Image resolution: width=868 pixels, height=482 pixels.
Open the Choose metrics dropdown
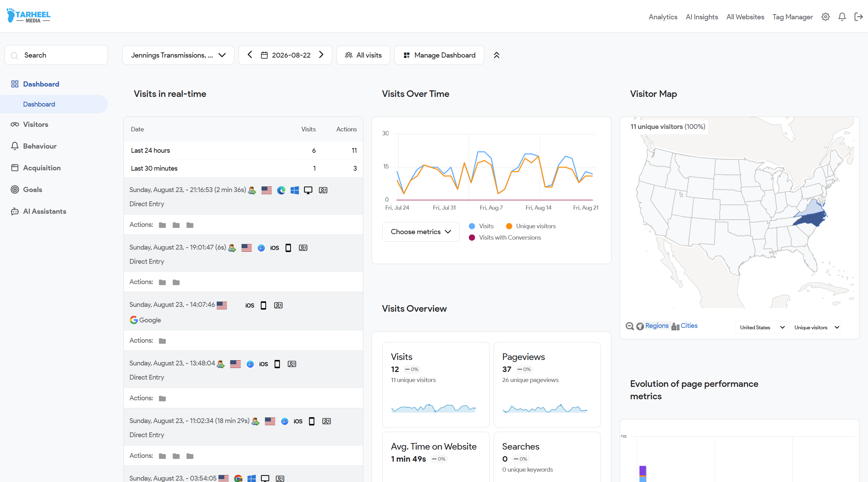point(421,232)
